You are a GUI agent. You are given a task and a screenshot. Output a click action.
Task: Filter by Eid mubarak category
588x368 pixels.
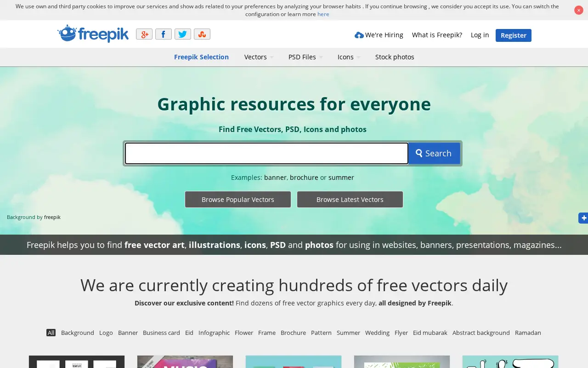coord(430,333)
